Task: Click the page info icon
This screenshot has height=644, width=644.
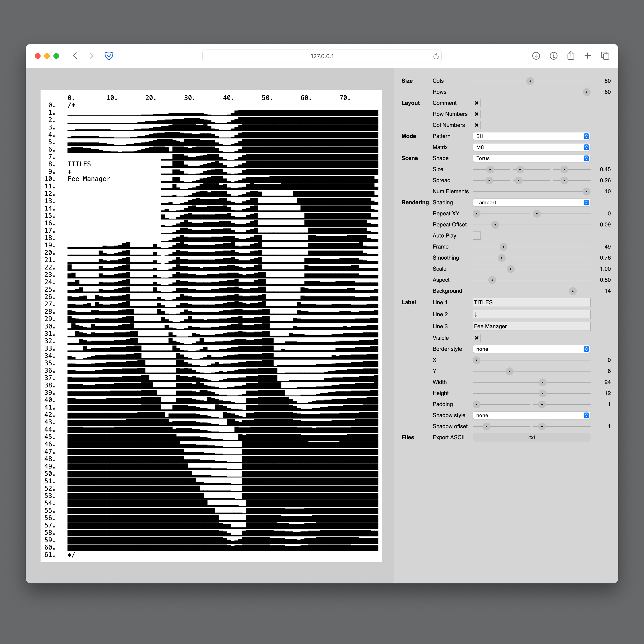Action: 553,56
